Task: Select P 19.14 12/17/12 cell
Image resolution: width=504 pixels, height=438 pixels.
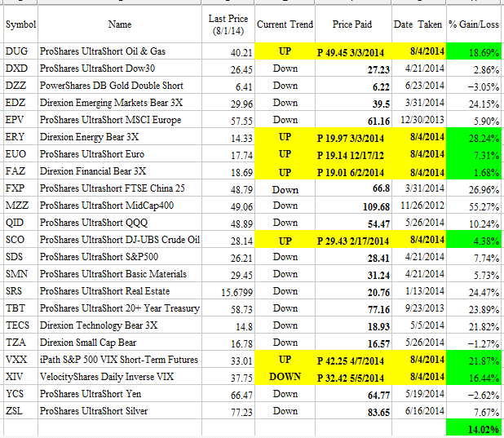Action: click(x=353, y=154)
